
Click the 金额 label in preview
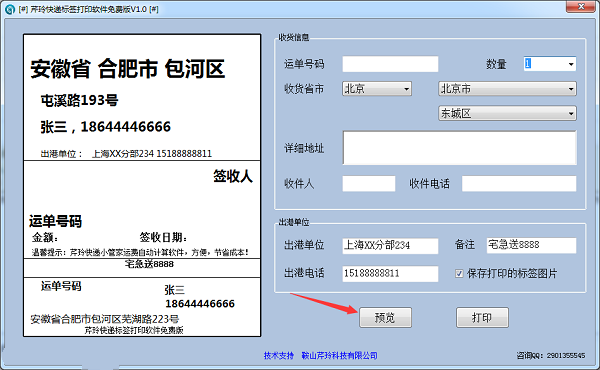(x=45, y=237)
